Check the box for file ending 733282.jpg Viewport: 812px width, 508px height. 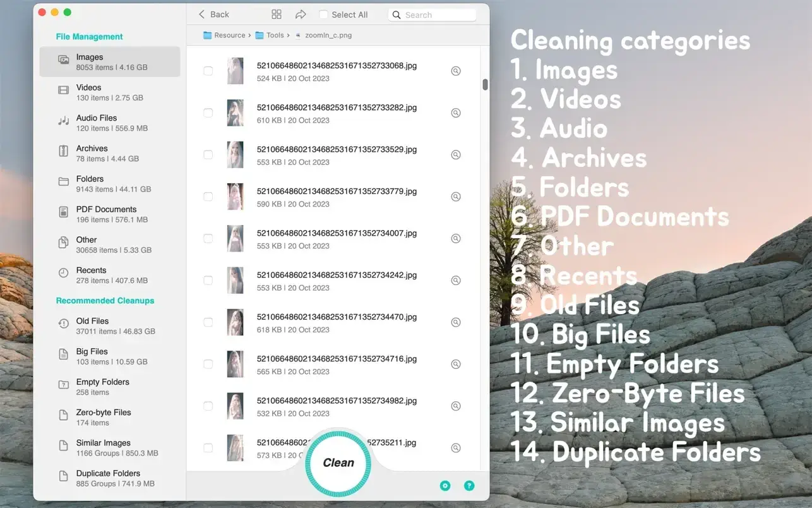click(x=208, y=113)
